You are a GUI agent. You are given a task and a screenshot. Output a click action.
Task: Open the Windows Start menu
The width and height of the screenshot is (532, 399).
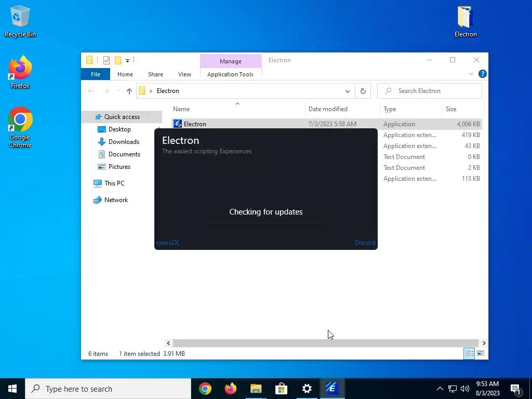12,389
